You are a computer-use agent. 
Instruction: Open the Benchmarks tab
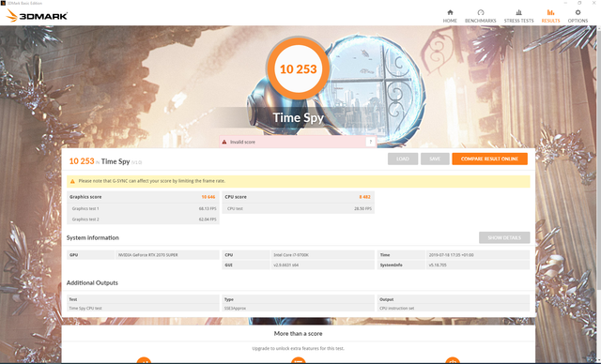pyautogui.click(x=480, y=16)
